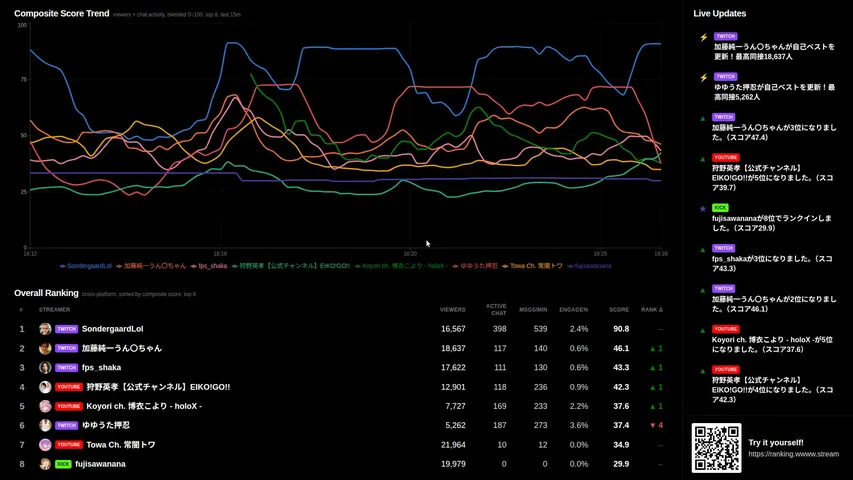
Task: Open the fps_shaka streamer name in the ranking table
Action: coord(101,367)
